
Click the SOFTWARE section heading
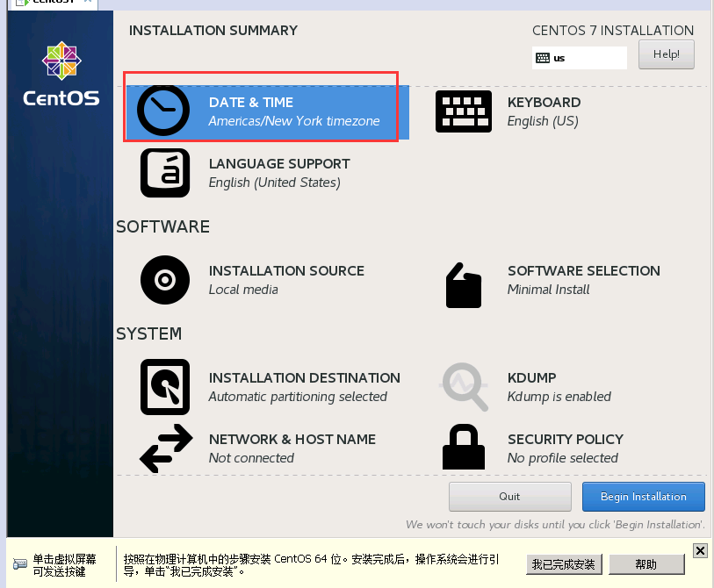click(x=162, y=226)
